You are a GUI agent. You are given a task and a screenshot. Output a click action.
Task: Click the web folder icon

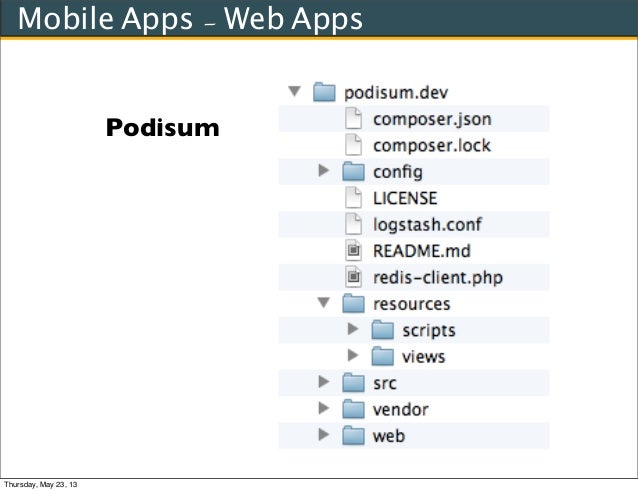pyautogui.click(x=353, y=435)
